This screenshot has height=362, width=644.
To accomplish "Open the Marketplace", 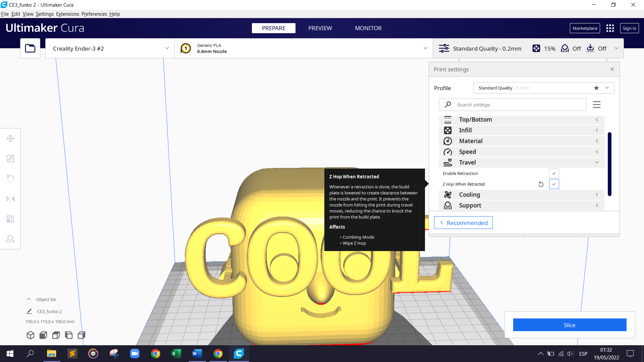I will [585, 28].
